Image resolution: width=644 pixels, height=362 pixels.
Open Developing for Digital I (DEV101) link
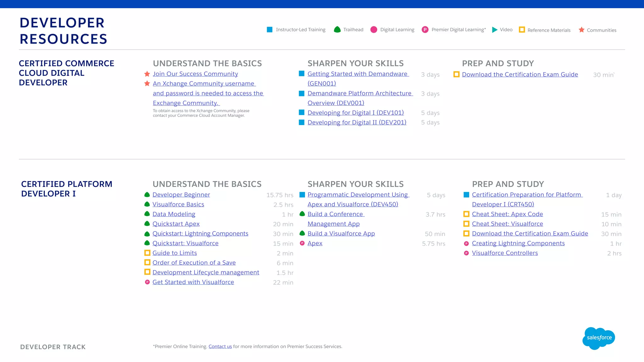pos(356,112)
